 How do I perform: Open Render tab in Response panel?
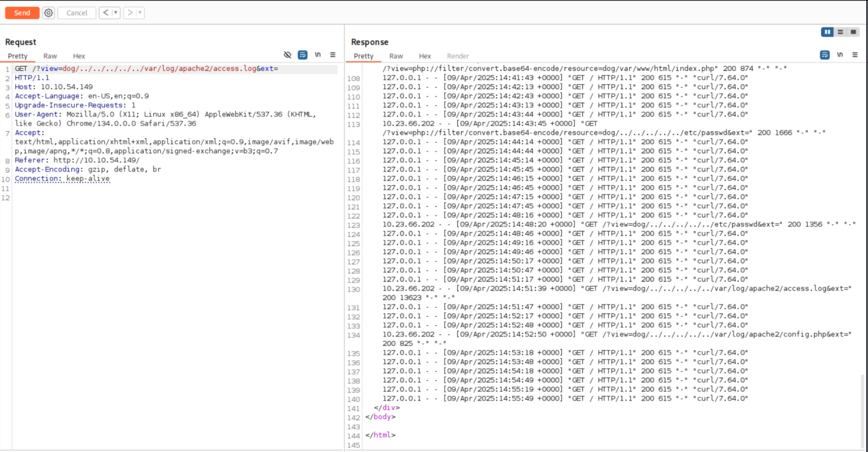pos(458,56)
